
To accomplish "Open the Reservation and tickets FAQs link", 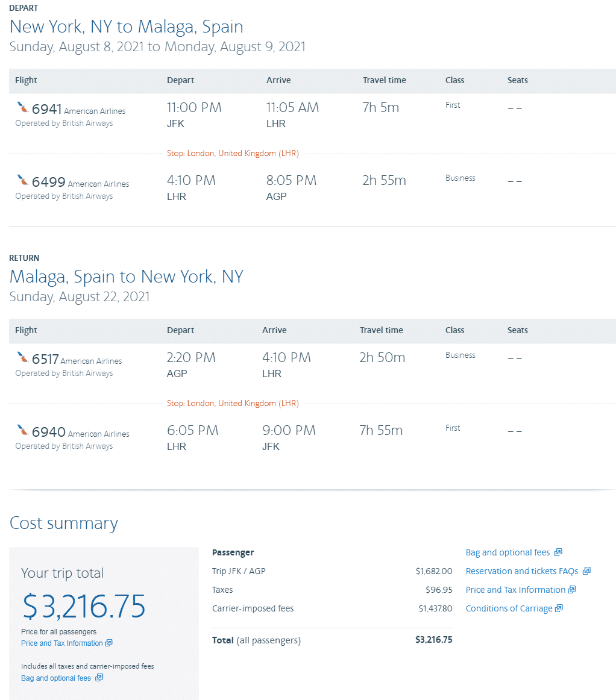I will coord(522,570).
